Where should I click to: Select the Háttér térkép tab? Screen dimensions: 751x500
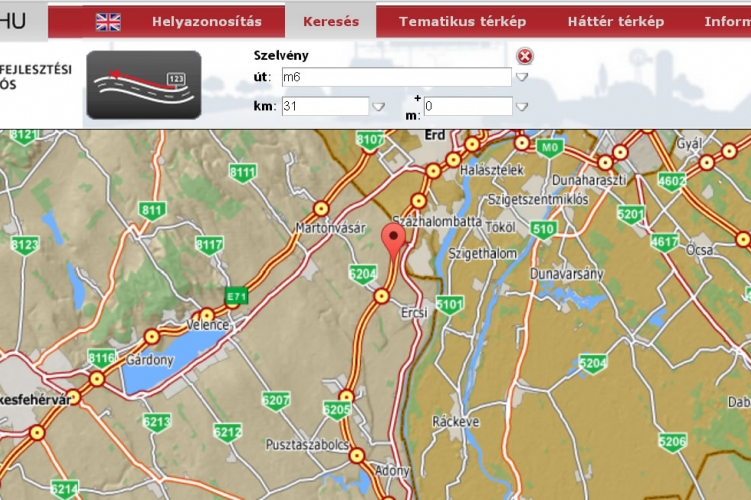coord(615,21)
